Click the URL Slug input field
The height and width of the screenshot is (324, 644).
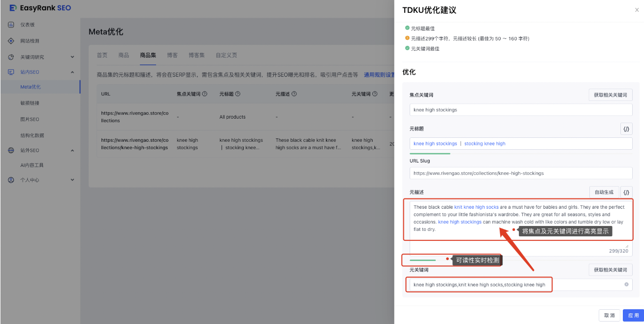coord(520,173)
